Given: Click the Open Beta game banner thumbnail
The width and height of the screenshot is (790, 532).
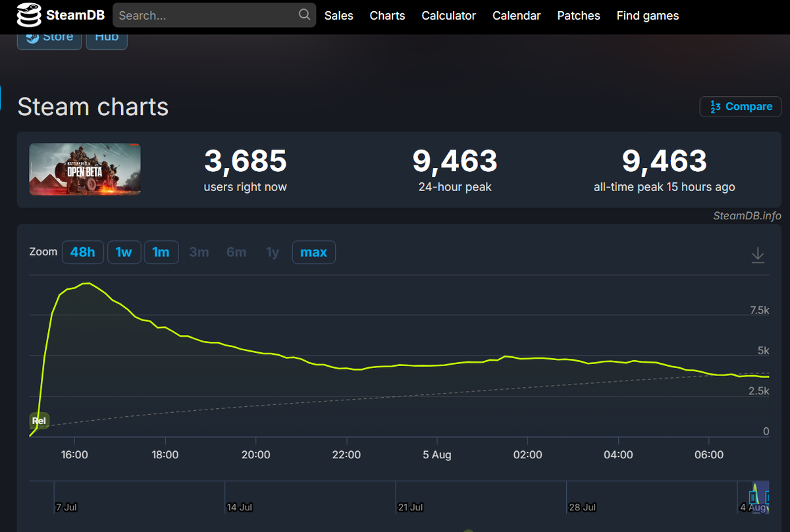Looking at the screenshot, I should (x=84, y=169).
